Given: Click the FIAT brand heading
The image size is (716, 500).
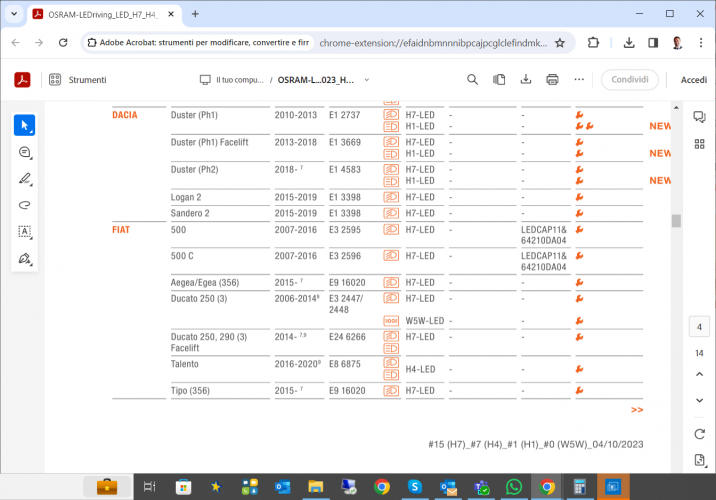Looking at the screenshot, I should click(121, 230).
